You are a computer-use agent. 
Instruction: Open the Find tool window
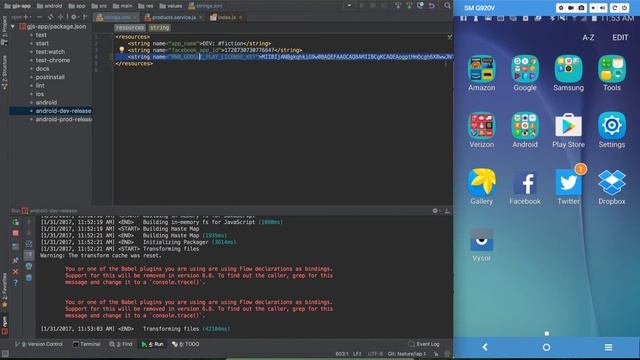(121, 344)
